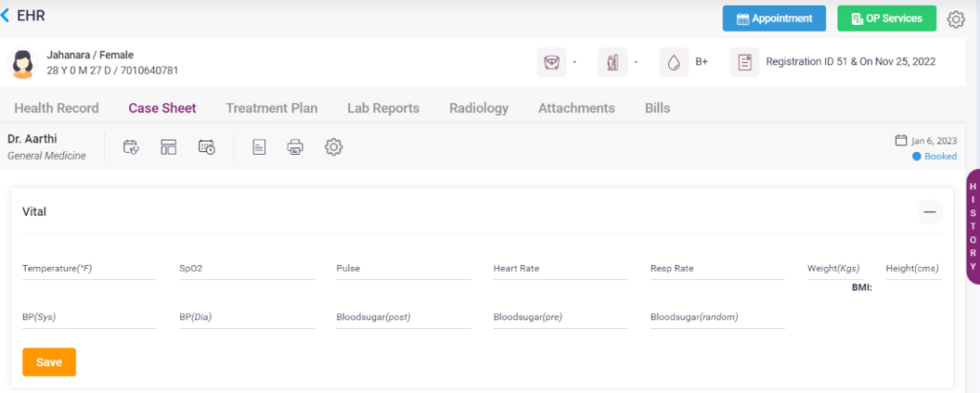This screenshot has height=393, width=980.
Task: Click the weight scale icon
Action: tap(551, 62)
